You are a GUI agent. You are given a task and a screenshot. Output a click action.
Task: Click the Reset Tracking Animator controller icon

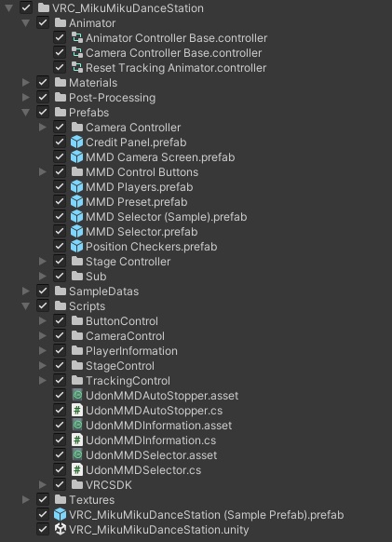pos(76,67)
